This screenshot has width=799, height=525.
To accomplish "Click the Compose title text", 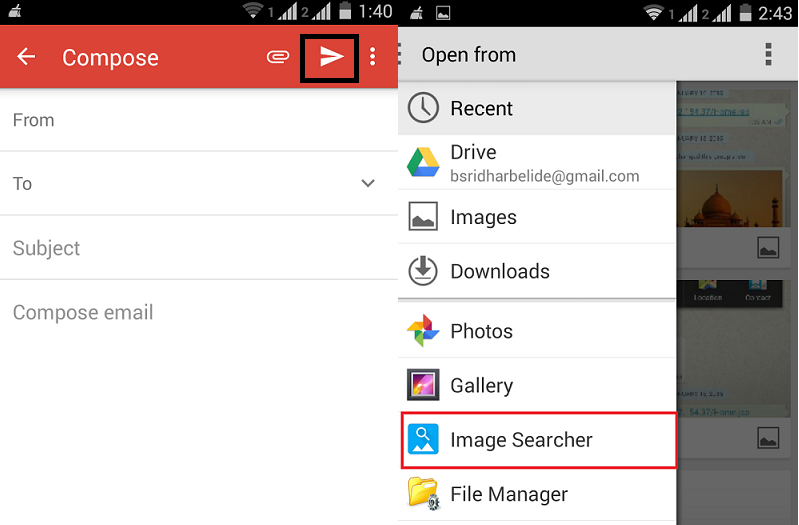I will pyautogui.click(x=110, y=58).
